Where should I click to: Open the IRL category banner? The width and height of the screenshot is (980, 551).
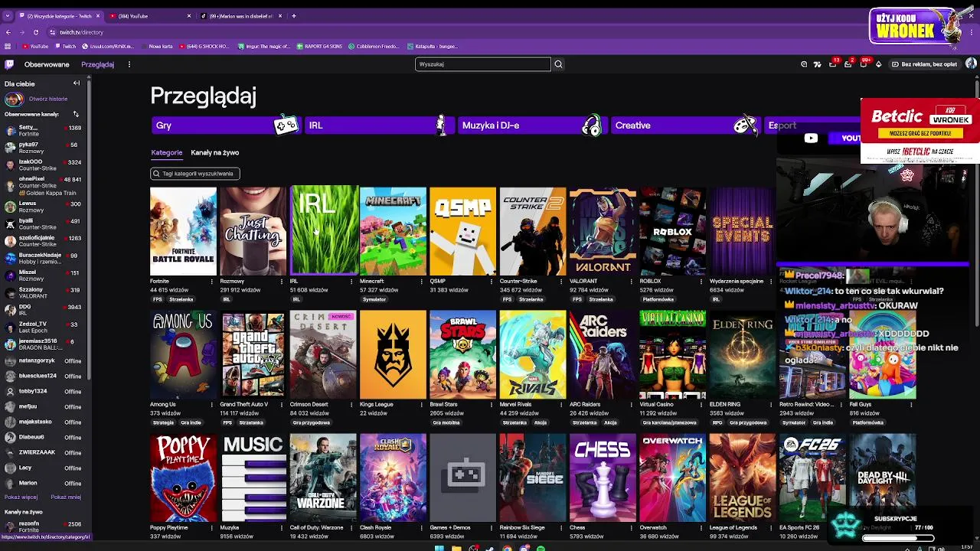pos(379,126)
